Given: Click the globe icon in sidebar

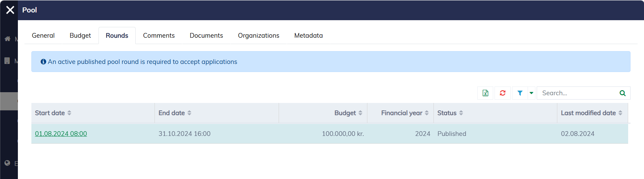Looking at the screenshot, I should point(7,163).
